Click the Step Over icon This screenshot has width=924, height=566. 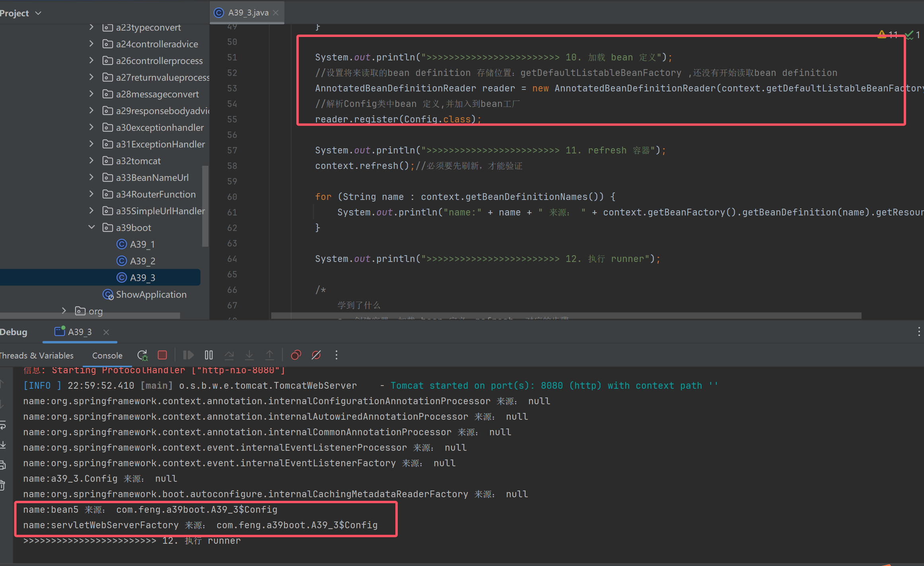point(229,355)
